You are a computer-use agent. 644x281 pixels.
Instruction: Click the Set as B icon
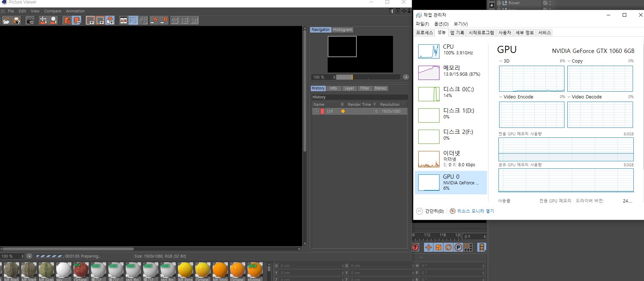pos(164,21)
